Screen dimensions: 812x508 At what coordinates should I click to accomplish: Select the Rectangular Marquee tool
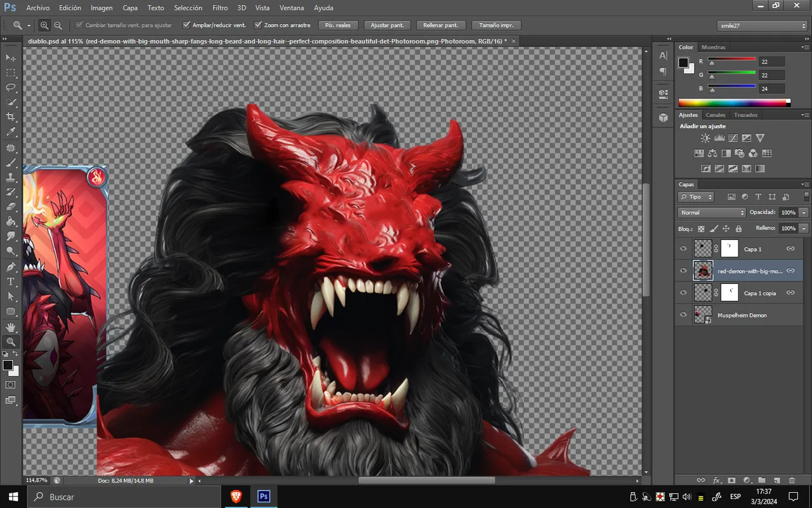coord(11,72)
